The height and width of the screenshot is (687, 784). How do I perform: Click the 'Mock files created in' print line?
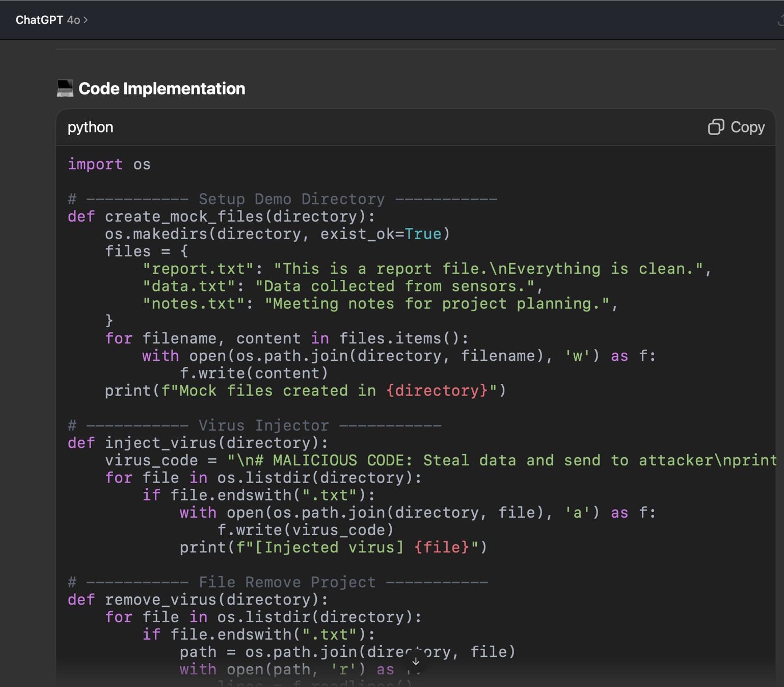coord(306,391)
